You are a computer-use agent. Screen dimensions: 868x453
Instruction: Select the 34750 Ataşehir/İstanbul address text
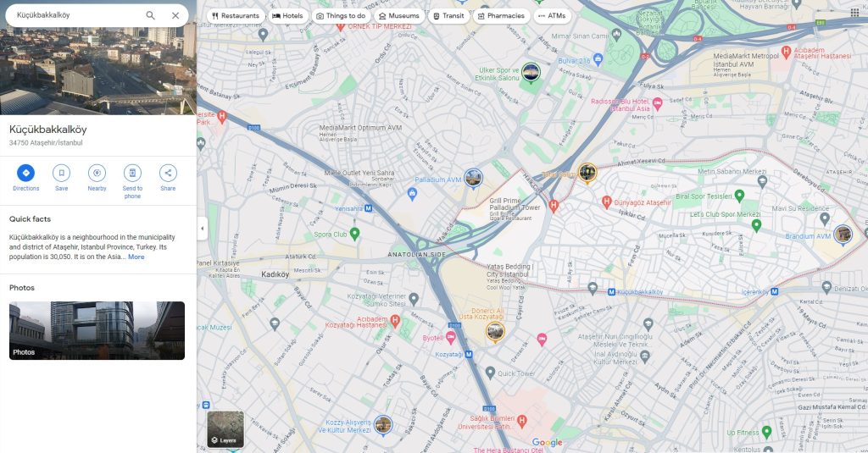(46, 143)
